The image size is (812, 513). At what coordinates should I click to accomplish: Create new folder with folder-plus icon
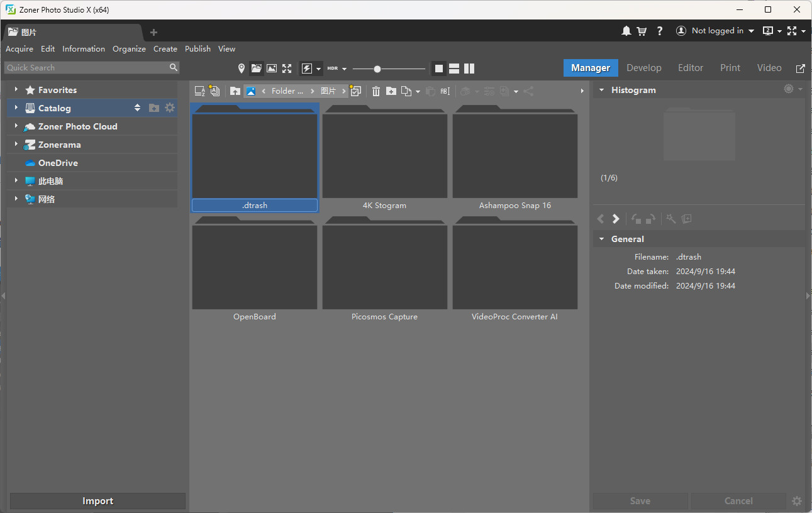(391, 91)
